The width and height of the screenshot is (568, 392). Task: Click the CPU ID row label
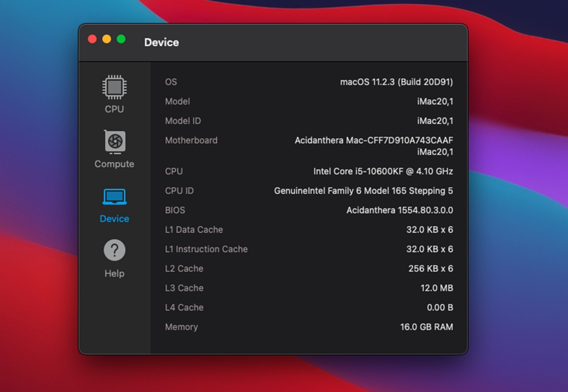click(179, 191)
